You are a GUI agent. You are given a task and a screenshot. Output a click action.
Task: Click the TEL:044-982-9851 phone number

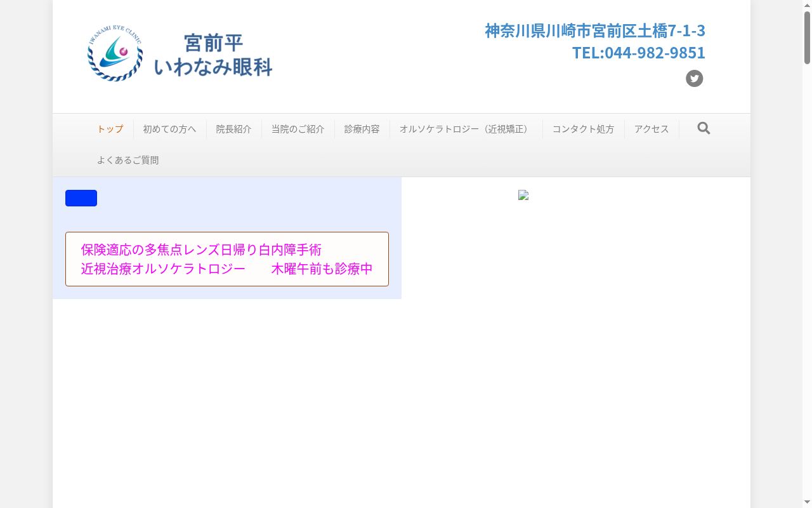pos(638,52)
